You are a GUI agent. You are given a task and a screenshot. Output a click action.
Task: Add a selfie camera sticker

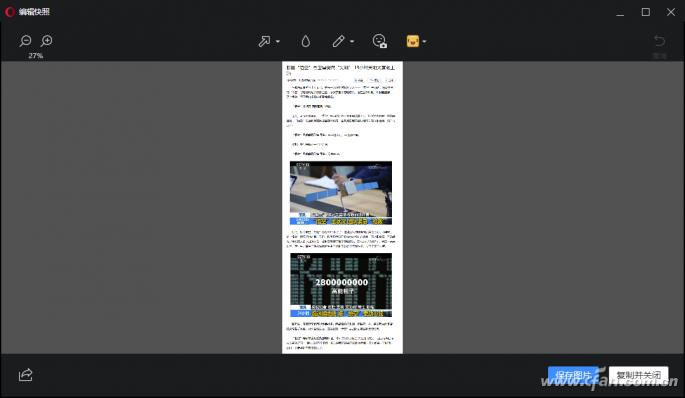point(379,41)
